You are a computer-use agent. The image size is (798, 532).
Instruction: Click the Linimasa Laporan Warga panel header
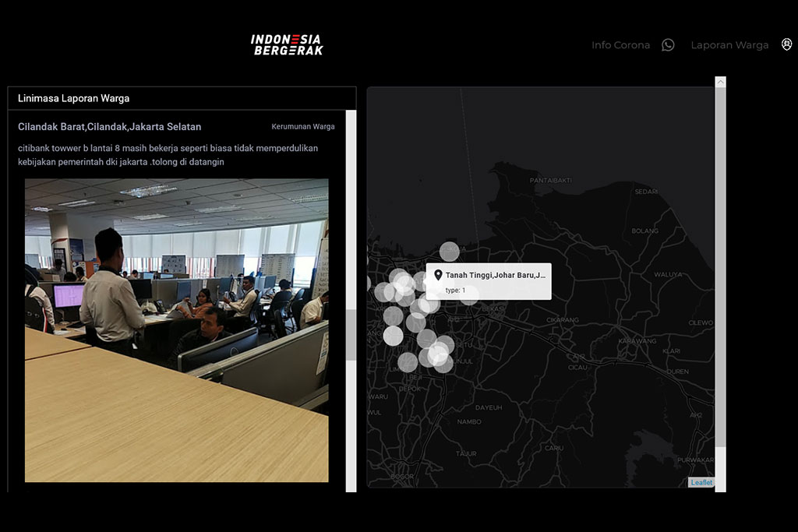tap(74, 98)
